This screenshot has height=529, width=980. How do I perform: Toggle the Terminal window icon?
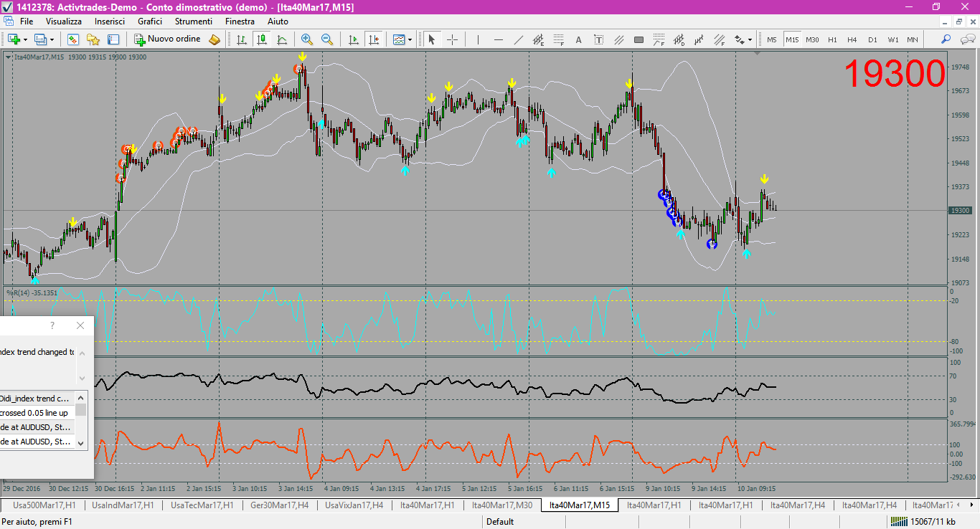(x=113, y=39)
